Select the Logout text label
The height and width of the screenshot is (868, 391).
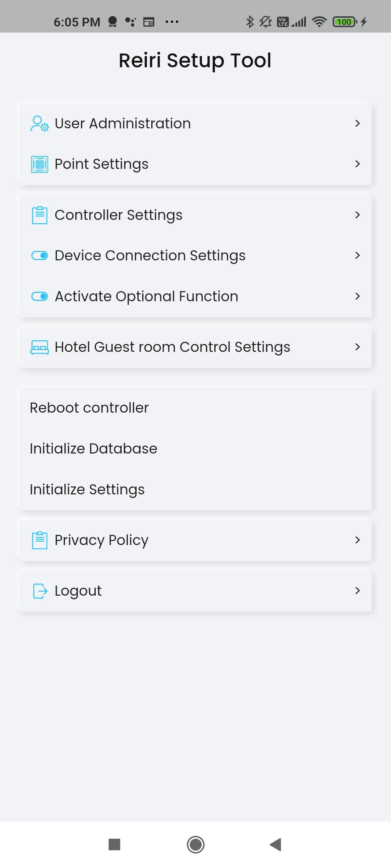pos(78,591)
